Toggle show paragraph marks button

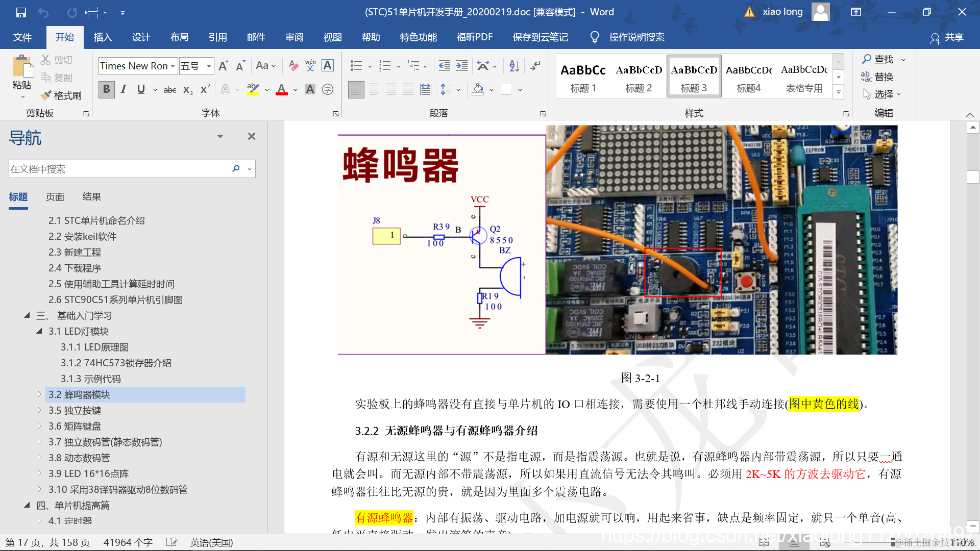tap(535, 65)
